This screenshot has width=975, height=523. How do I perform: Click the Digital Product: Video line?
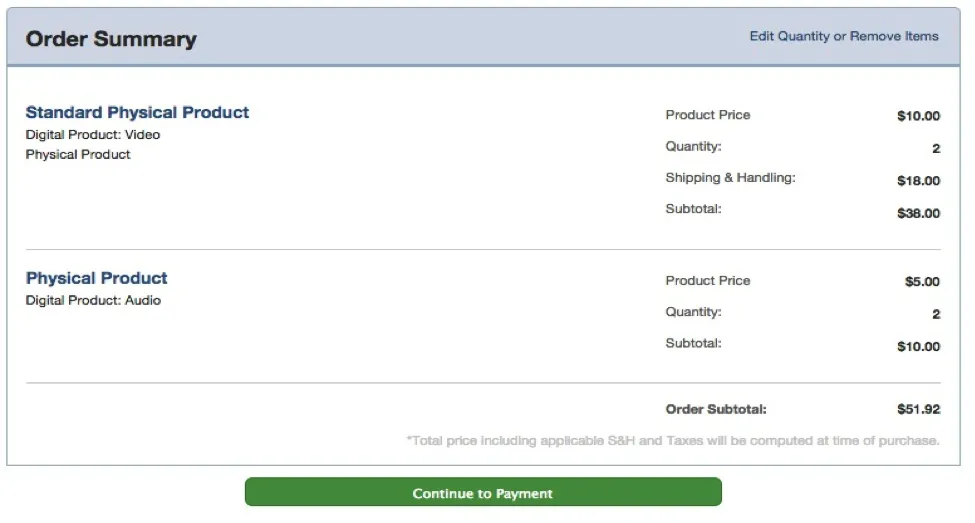(x=92, y=134)
